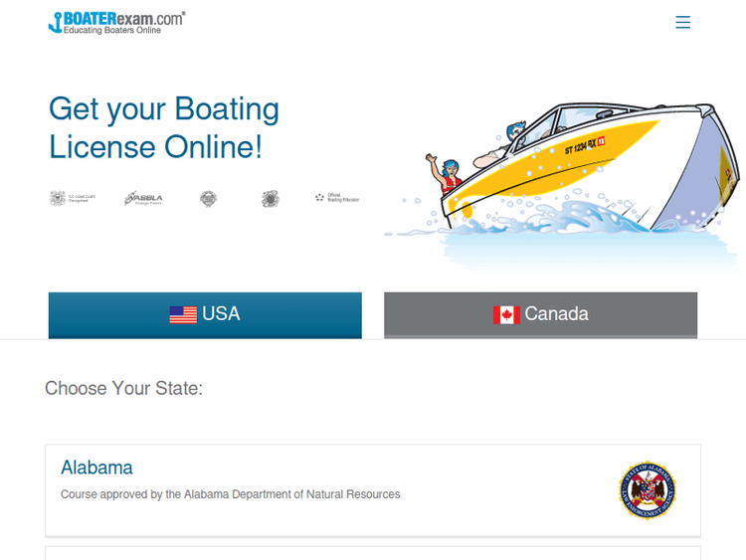This screenshot has height=560, width=746.
Task: Click the round seal right of the NASBLA logo
Action: [x=208, y=199]
